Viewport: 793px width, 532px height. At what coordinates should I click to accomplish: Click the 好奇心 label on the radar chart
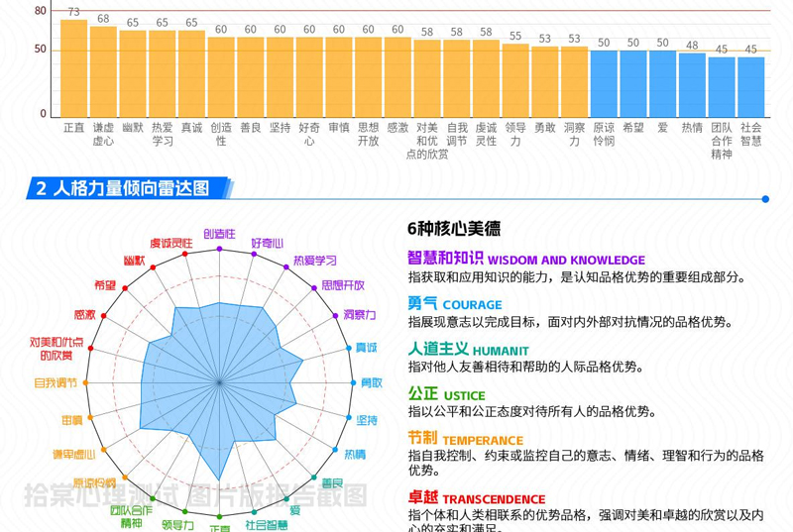coord(267,244)
